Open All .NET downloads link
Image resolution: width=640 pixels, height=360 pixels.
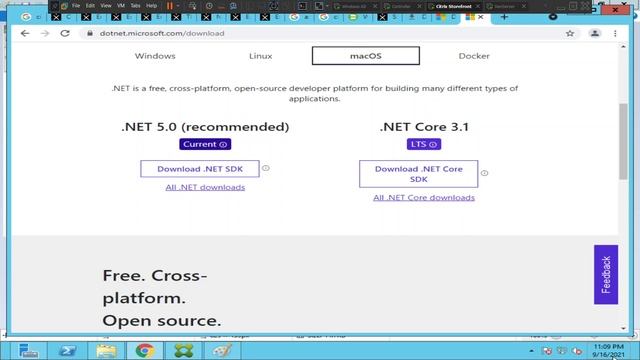(x=205, y=187)
